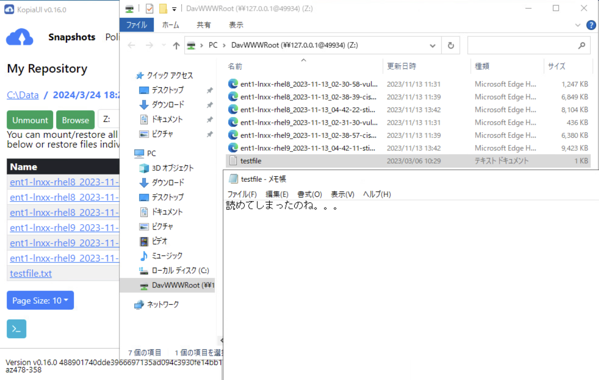The height and width of the screenshot is (380, 599).
Task: Expand address bar history dropdown
Action: pos(432,45)
